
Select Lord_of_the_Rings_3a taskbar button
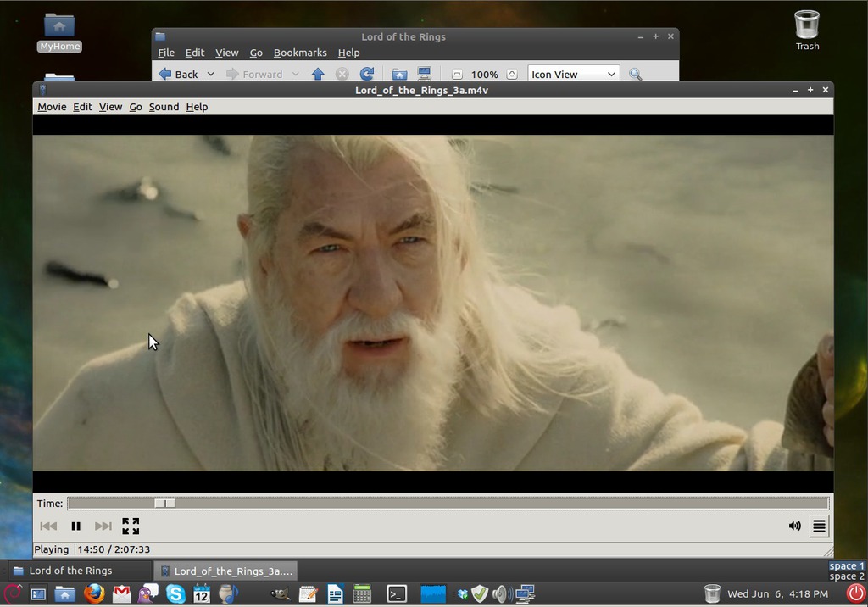pos(225,571)
